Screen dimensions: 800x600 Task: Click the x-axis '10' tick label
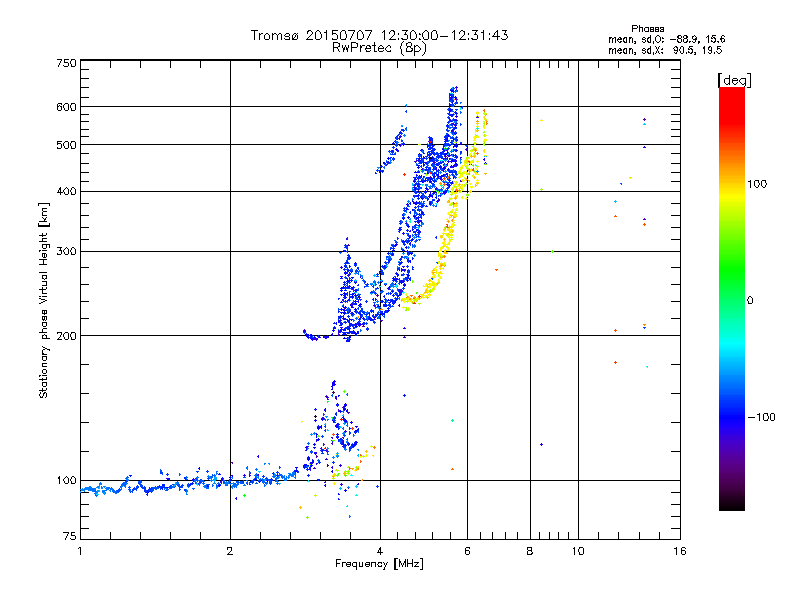tap(578, 551)
